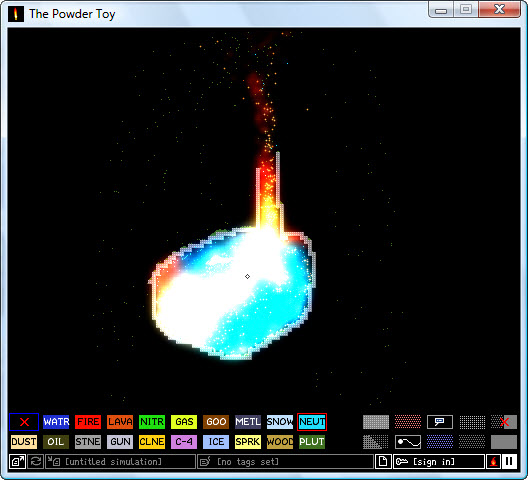Select the FIRE element

pos(88,422)
